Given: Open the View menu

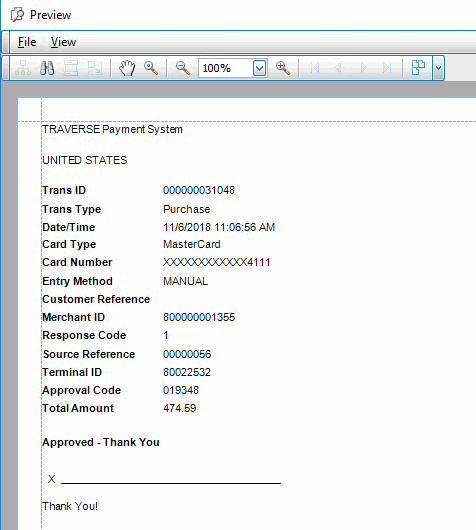Looking at the screenshot, I should coord(63,42).
